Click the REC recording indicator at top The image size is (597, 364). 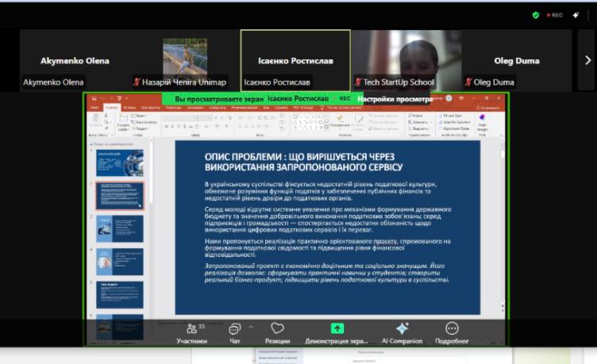556,14
